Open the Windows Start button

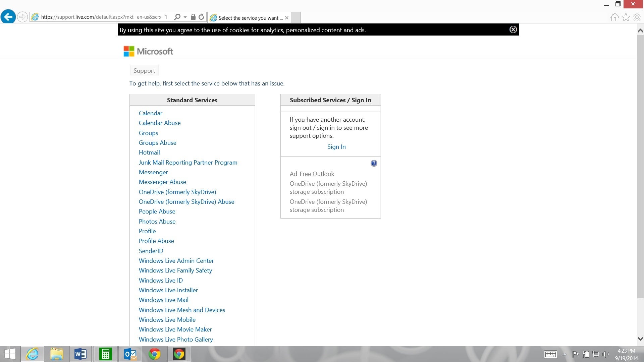[x=10, y=354]
